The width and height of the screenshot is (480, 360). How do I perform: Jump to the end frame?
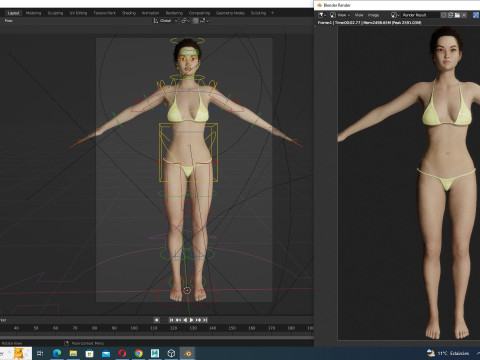point(205,320)
